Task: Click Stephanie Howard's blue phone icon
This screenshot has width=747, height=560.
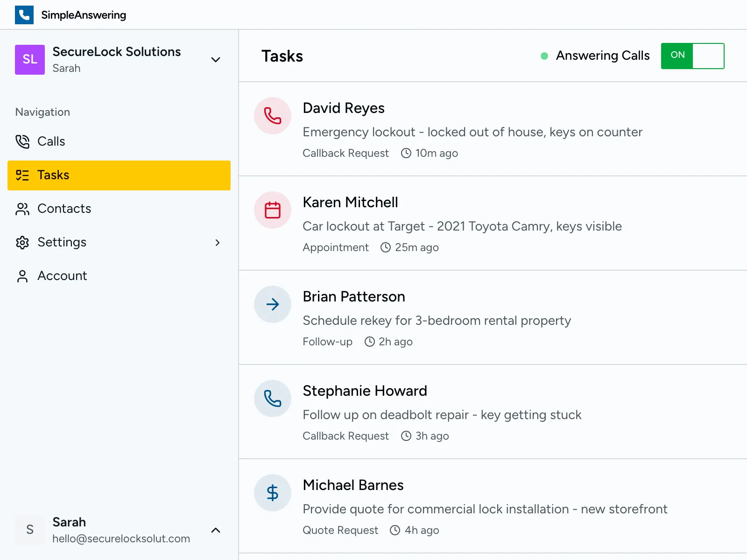Action: (x=273, y=399)
